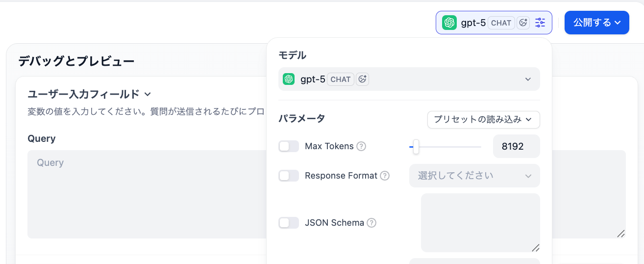Enable the Max Tokens toggle
Screen dimensions: 644x264
tap(289, 146)
